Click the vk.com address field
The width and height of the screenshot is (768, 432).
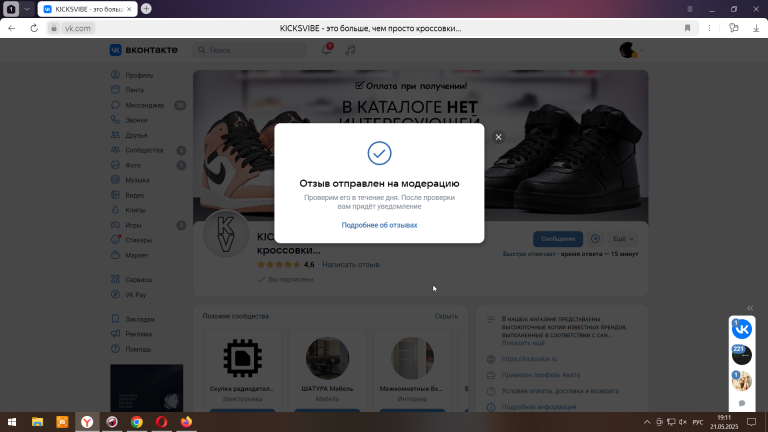point(77,28)
